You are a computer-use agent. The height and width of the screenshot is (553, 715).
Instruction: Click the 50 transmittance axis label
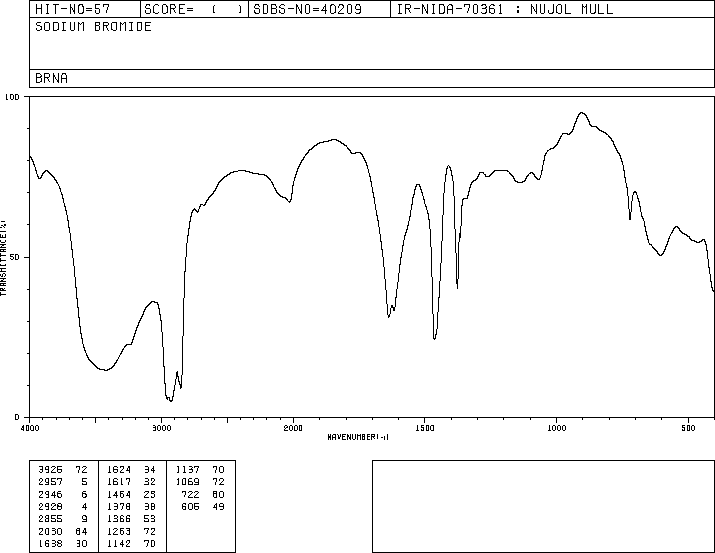[x=15, y=257]
